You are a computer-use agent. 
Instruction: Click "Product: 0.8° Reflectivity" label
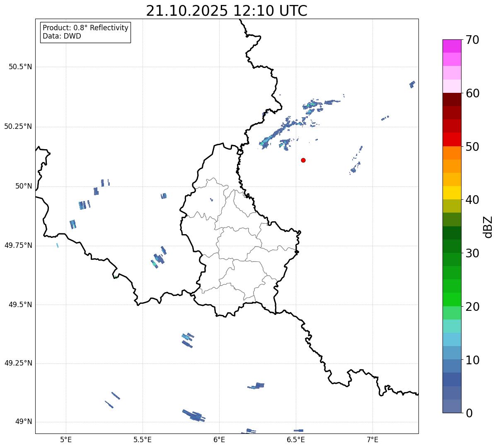pyautogui.click(x=86, y=28)
